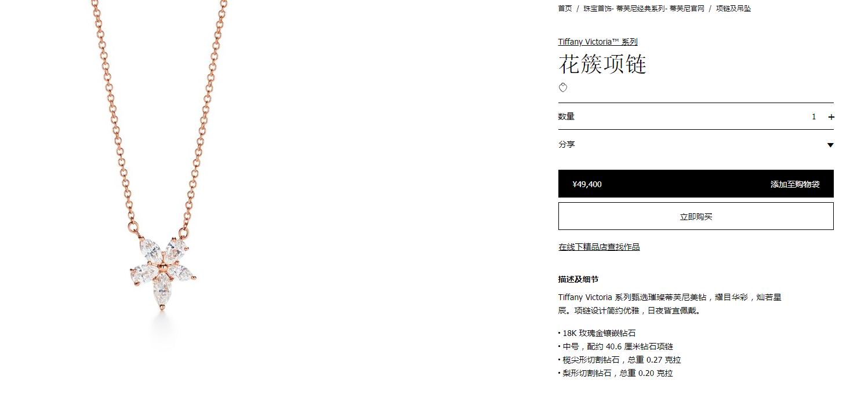Increase quantity with the plus icon
This screenshot has height=420, width=868.
[x=831, y=117]
